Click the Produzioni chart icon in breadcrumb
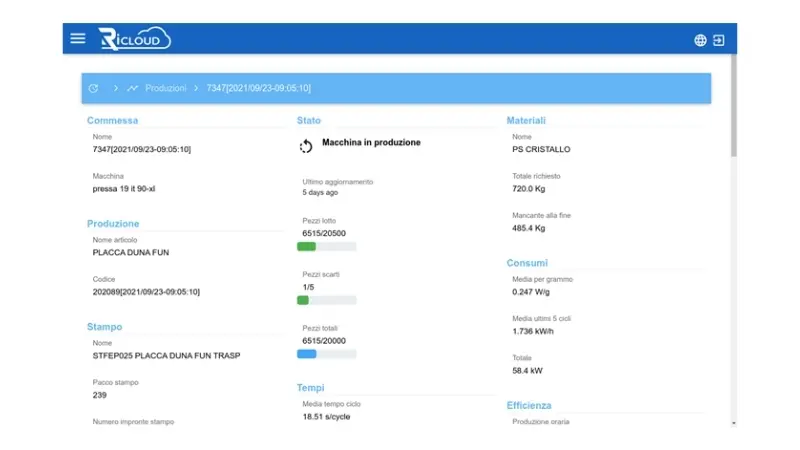Screen dimensions: 800x450 coord(133,88)
